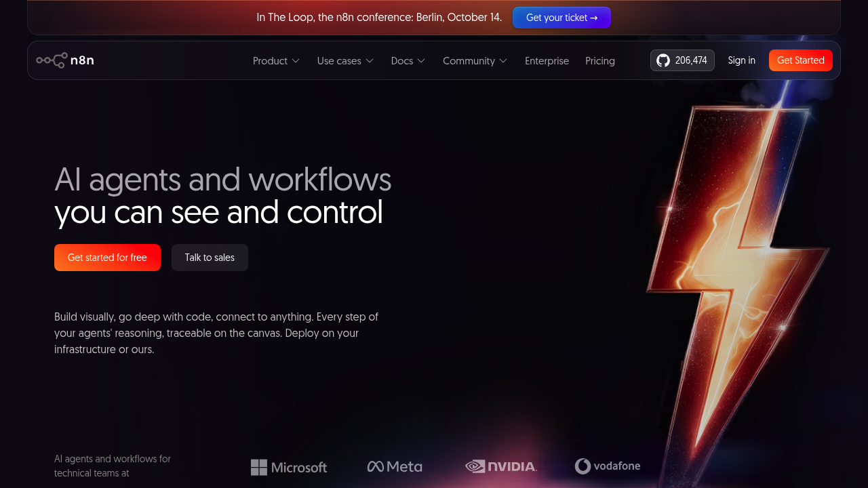Go to the Enterprise page

tap(547, 61)
